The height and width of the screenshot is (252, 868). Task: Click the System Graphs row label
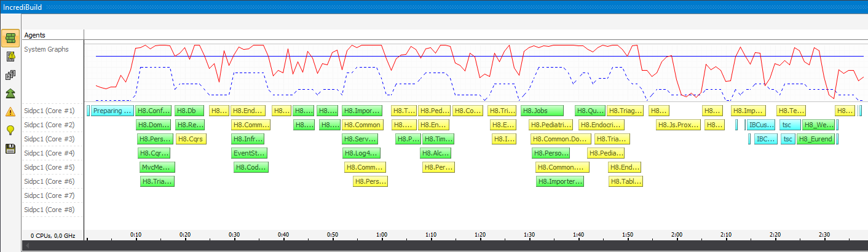pos(46,49)
